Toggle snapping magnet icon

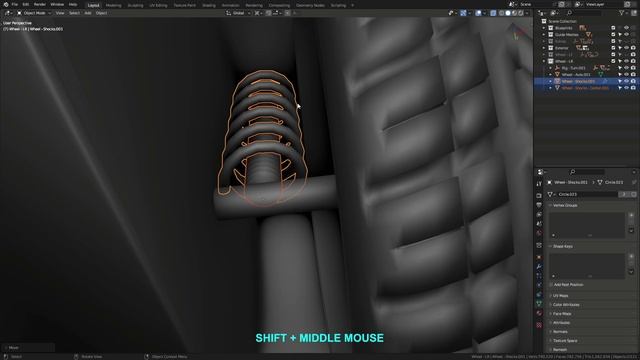click(x=269, y=13)
